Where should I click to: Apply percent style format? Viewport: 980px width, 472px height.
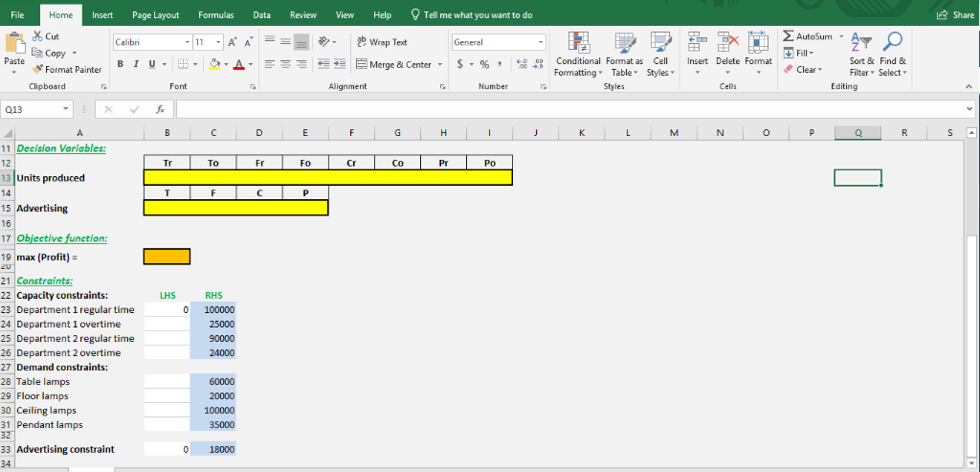[483, 64]
